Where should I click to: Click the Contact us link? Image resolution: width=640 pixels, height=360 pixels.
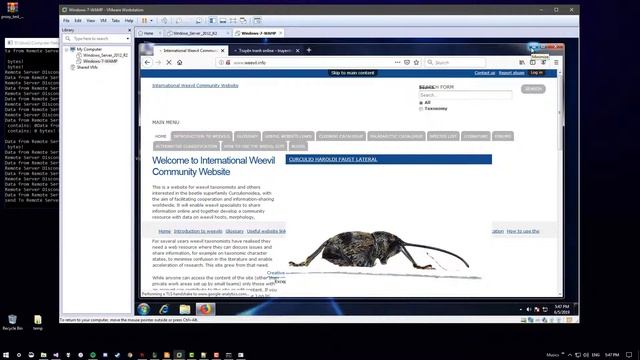point(484,73)
